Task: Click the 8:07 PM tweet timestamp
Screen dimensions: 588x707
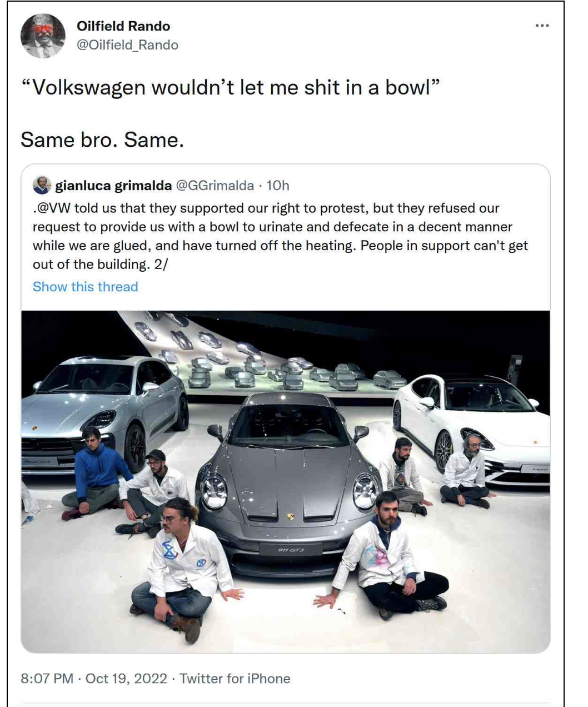Action: click(x=47, y=679)
